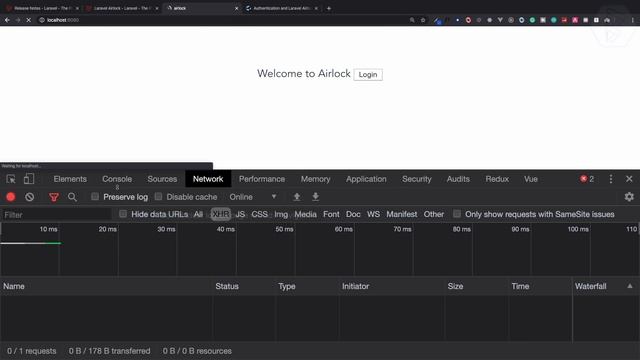This screenshot has width=640, height=360.
Task: Sort requests by the Status column
Action: [x=244, y=286]
